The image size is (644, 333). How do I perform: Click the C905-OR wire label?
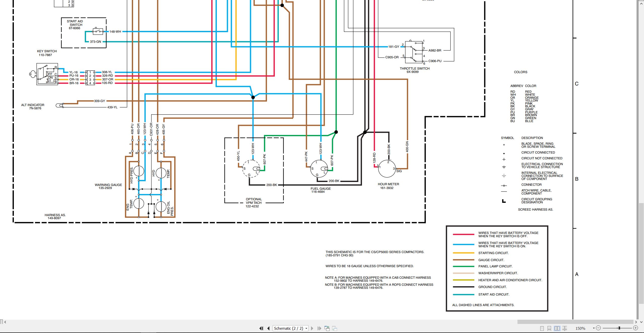392,57
